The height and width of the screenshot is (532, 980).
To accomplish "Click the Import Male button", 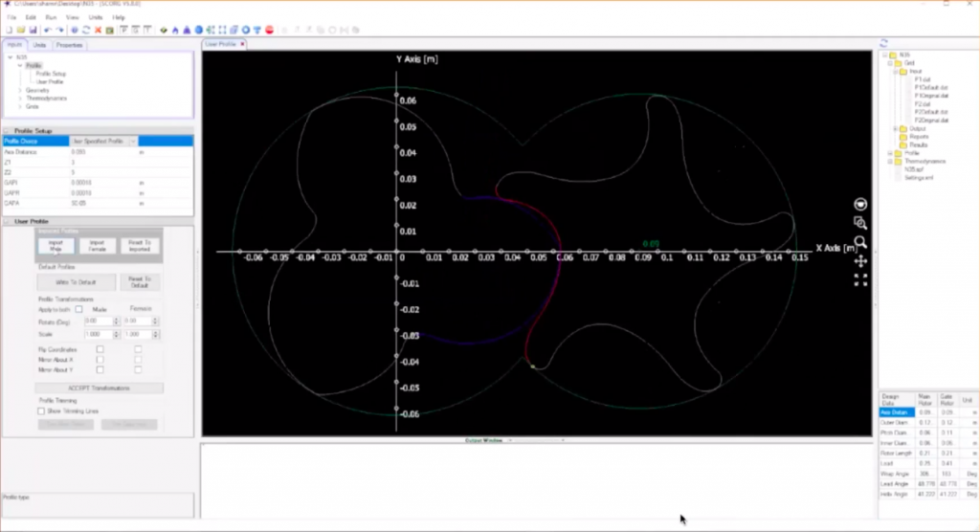I will 56,246.
